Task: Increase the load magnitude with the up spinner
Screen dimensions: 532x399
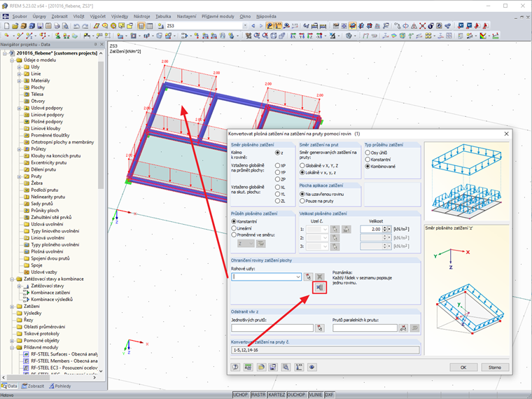Action: (384, 227)
